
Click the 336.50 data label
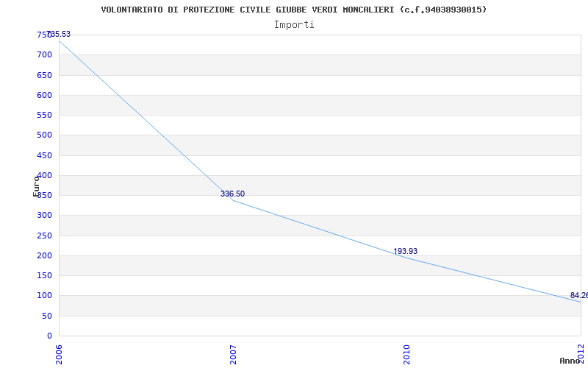point(232,194)
